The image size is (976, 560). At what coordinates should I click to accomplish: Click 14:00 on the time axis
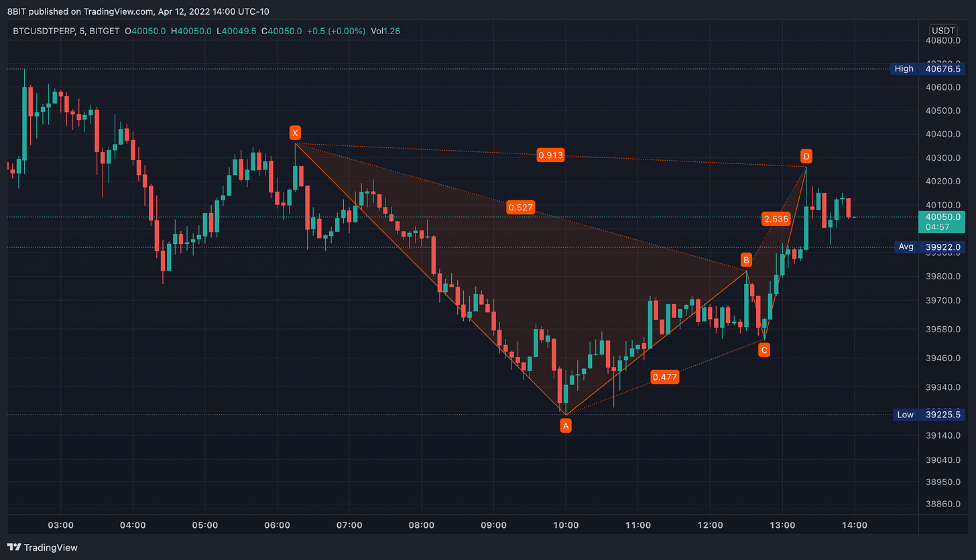click(x=855, y=524)
